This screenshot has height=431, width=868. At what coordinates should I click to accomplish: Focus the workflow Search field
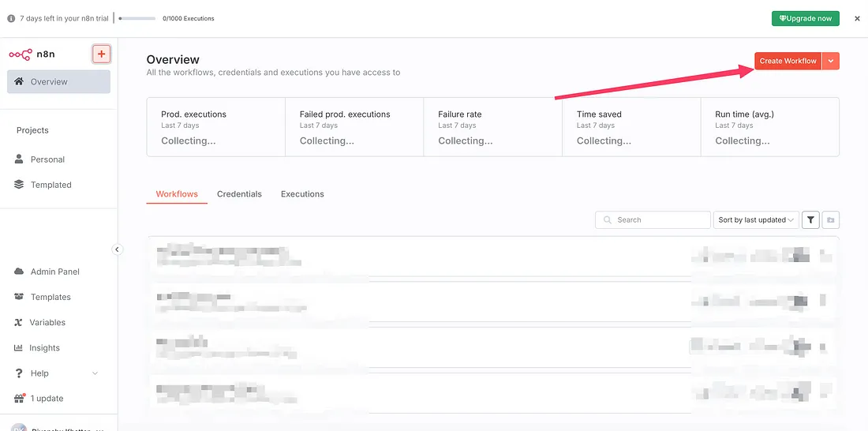tap(653, 220)
